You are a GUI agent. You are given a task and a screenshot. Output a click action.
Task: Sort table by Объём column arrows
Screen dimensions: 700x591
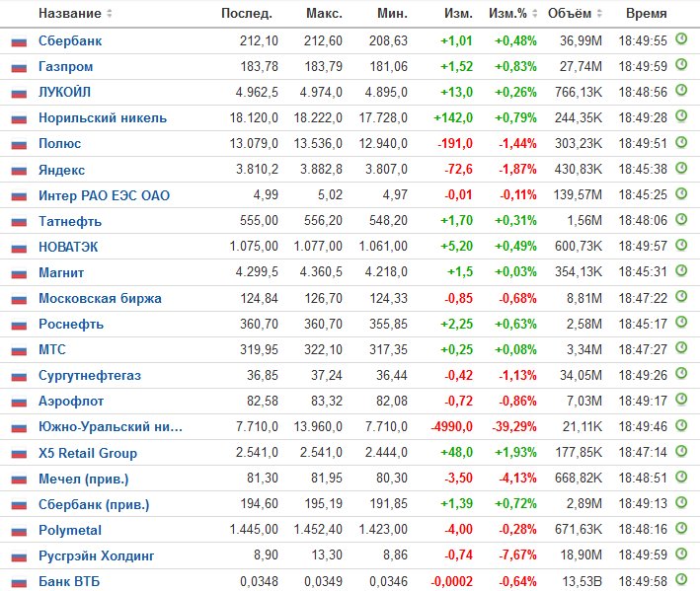(599, 14)
